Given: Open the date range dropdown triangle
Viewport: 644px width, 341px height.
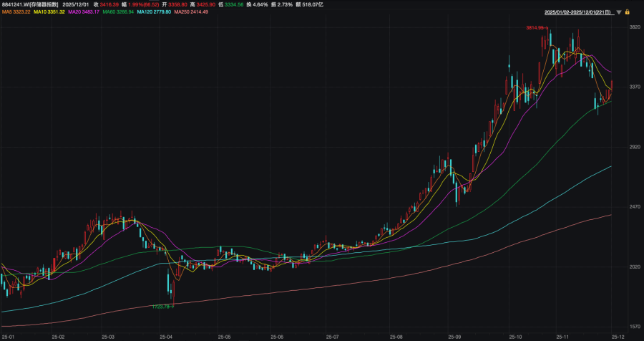Looking at the screenshot, I should pos(620,12).
